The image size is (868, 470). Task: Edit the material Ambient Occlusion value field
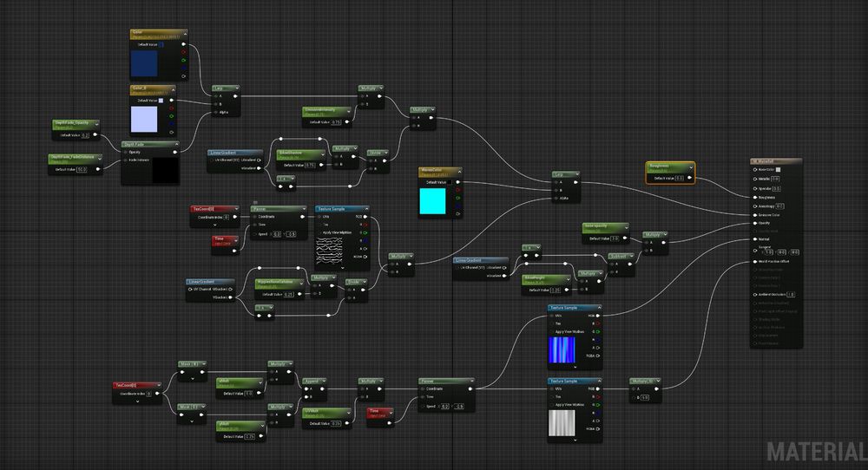point(791,295)
